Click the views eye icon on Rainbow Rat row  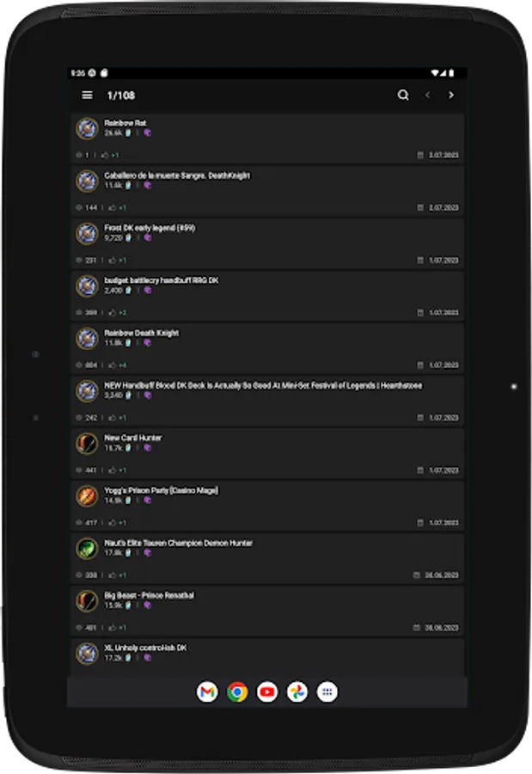point(77,156)
